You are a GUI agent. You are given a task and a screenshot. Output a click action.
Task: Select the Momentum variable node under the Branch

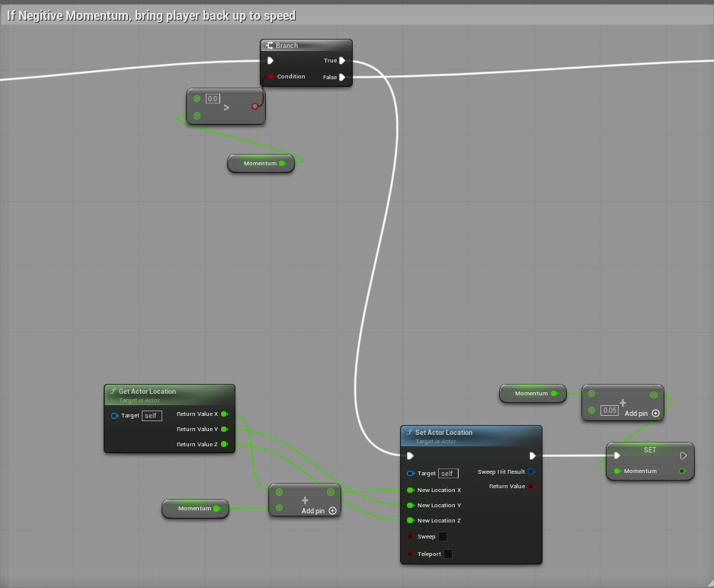pos(259,163)
